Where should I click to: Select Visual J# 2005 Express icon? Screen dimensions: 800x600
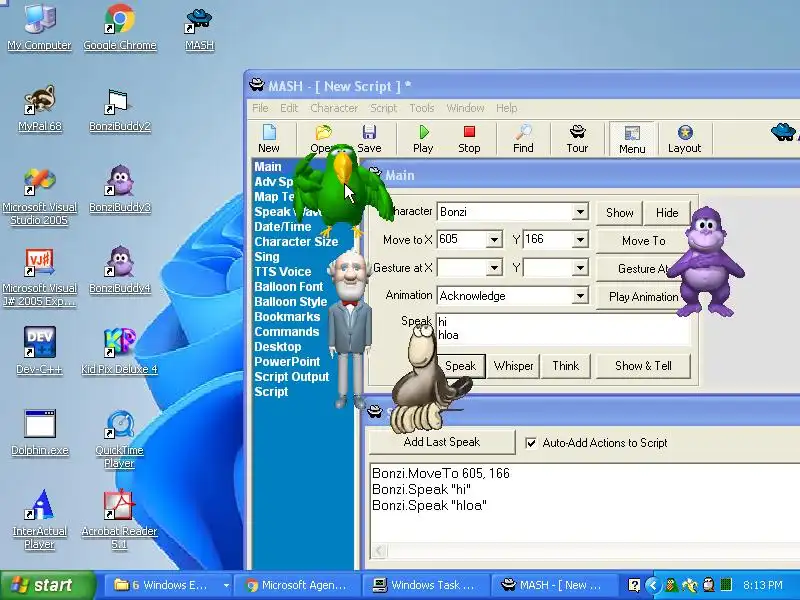click(39, 277)
